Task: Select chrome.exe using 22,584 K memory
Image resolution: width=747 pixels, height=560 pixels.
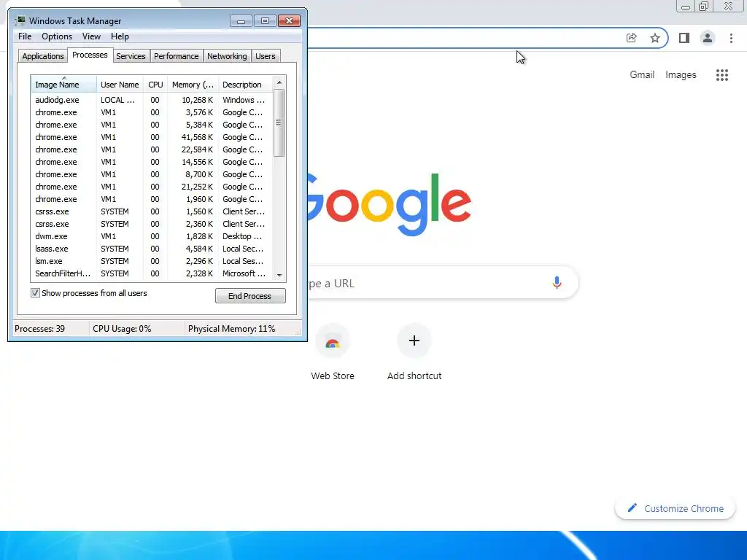Action: point(152,149)
